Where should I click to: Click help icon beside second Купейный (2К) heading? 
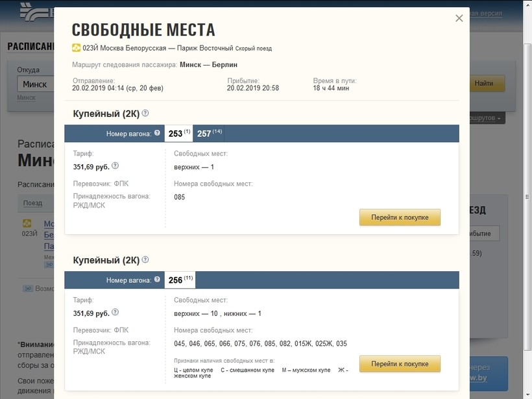point(145,260)
